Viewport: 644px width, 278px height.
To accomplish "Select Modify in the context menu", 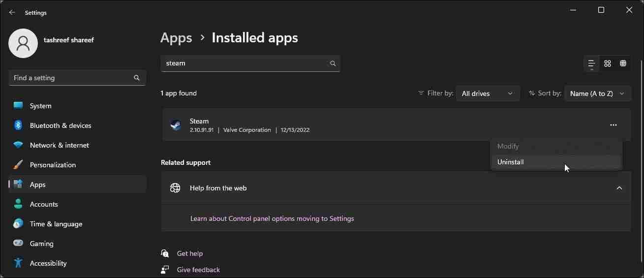I will click(x=508, y=146).
